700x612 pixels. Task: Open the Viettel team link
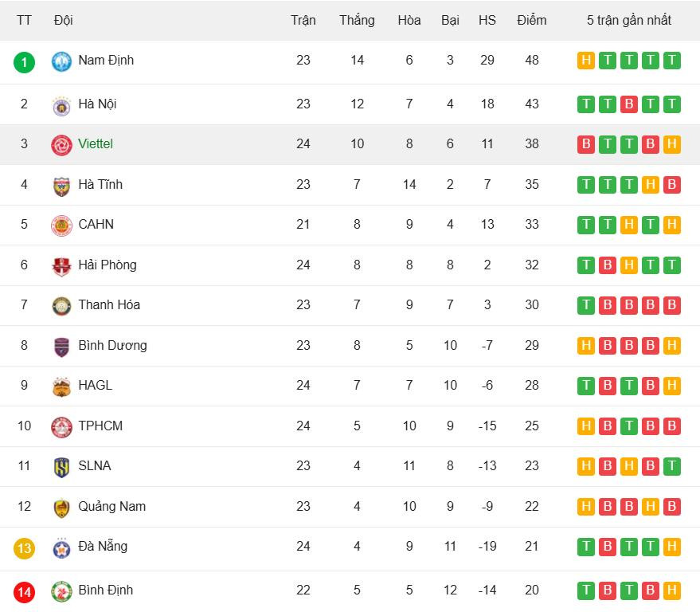(96, 144)
